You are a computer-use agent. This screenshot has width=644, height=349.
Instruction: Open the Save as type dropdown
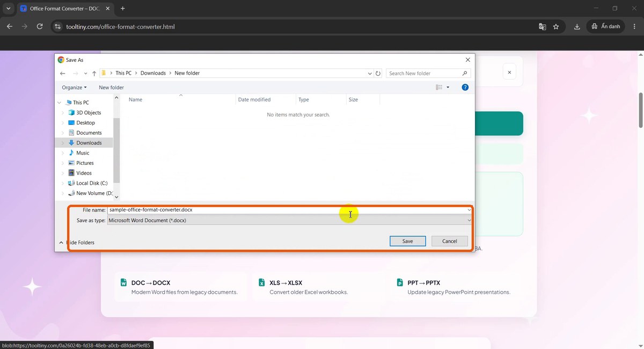tap(290, 220)
